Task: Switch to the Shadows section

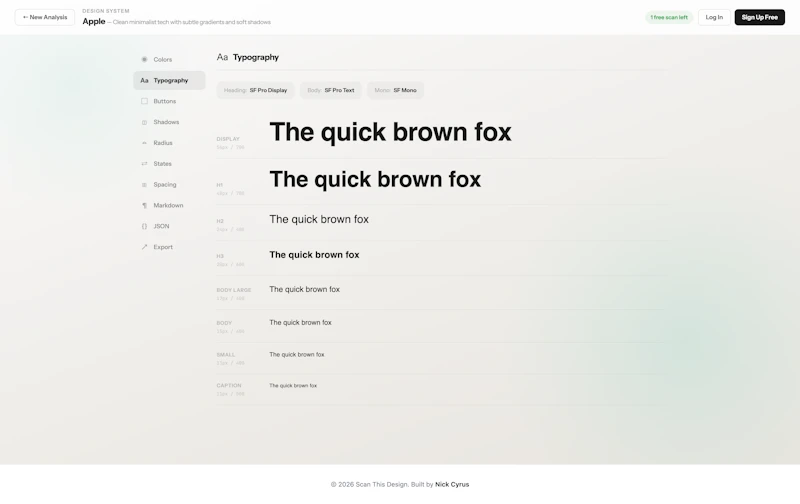Action: click(169, 122)
